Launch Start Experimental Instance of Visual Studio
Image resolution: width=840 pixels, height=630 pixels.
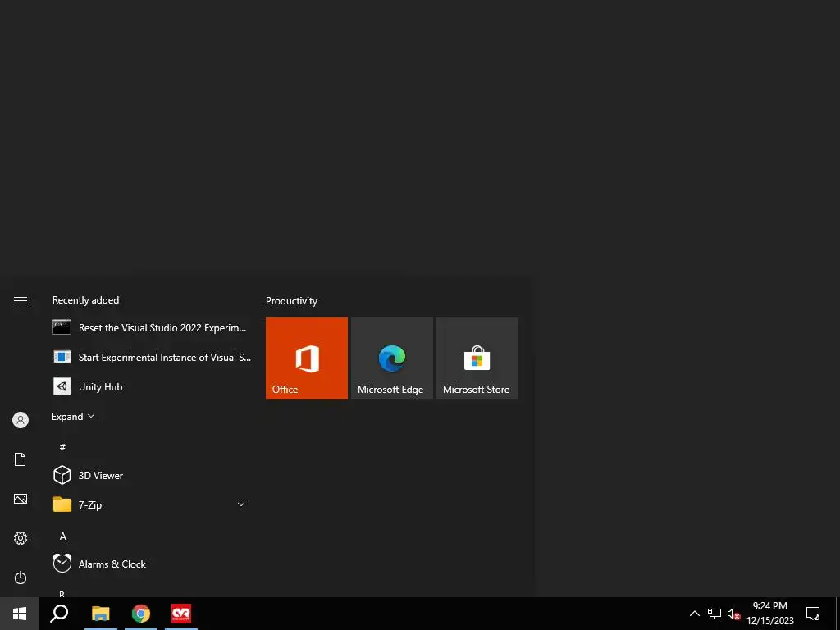click(151, 358)
